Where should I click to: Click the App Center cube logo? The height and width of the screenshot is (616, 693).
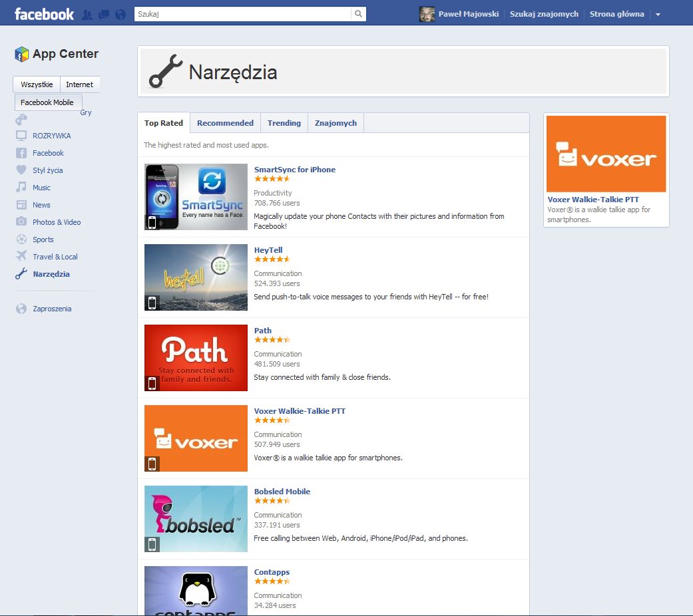point(22,55)
